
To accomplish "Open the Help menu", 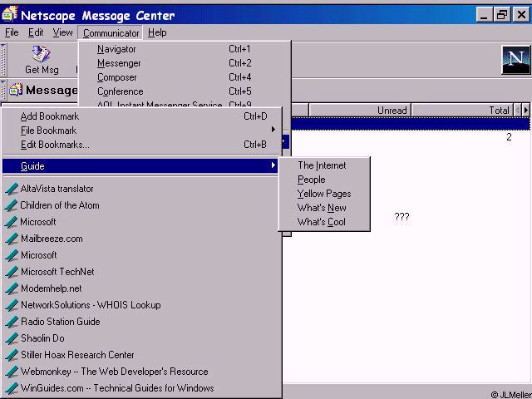I will [157, 32].
